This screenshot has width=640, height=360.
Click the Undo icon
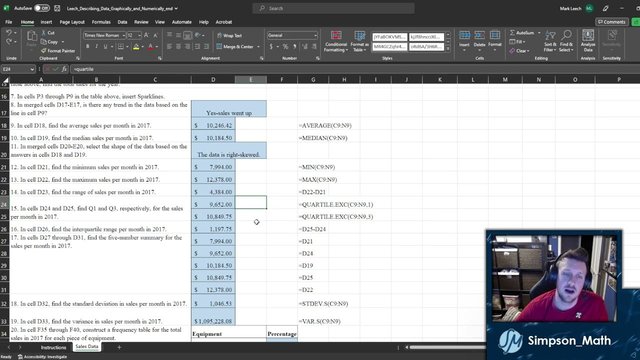coord(9,33)
